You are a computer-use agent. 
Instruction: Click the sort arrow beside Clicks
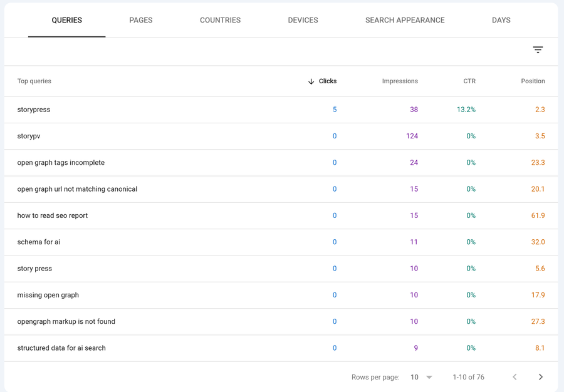(311, 81)
